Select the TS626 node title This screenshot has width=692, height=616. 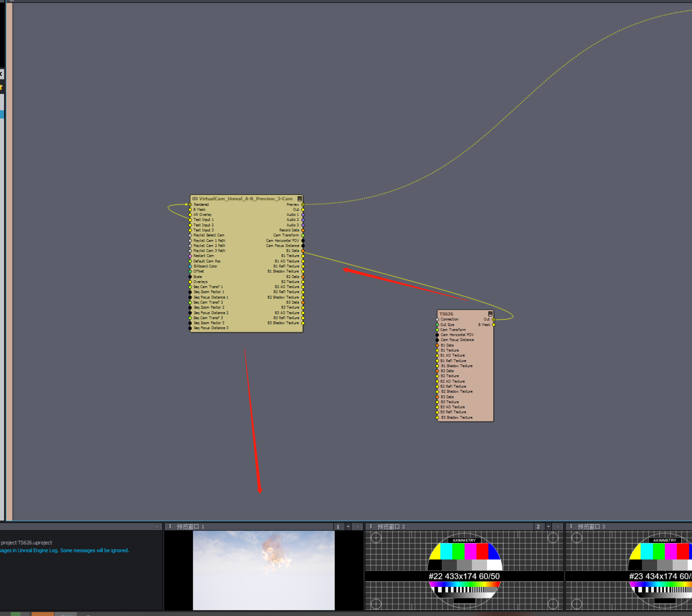(446, 314)
